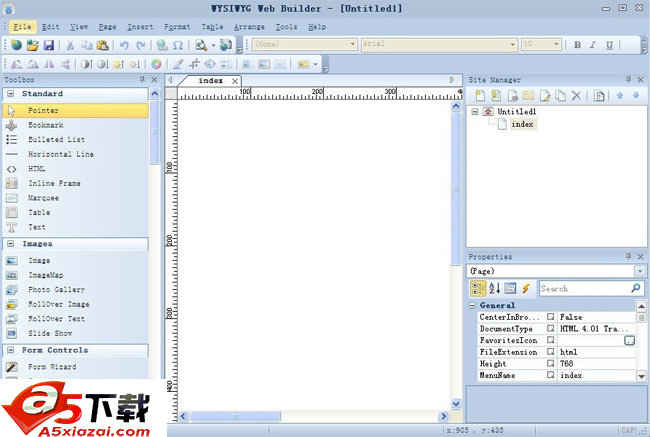650x437 pixels.
Task: Toggle the MenuName property marker box
Action: tap(551, 375)
